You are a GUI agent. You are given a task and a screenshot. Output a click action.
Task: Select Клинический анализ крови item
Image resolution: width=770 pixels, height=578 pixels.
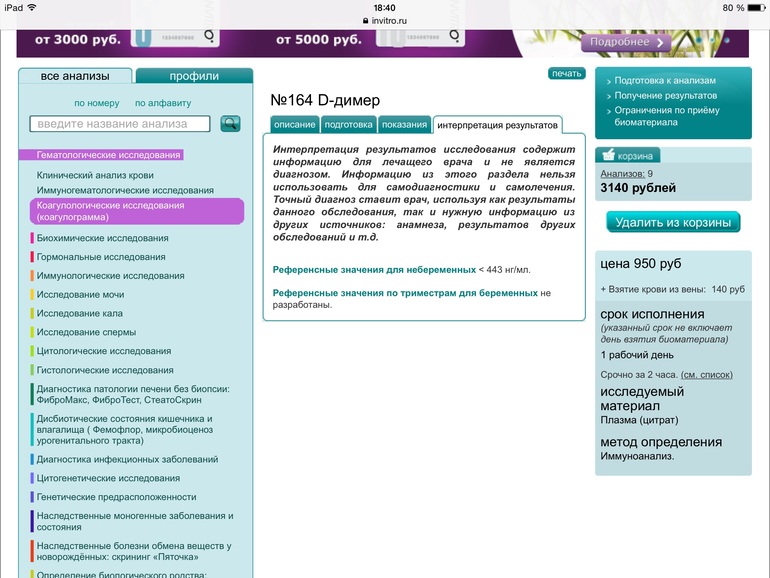95,175
